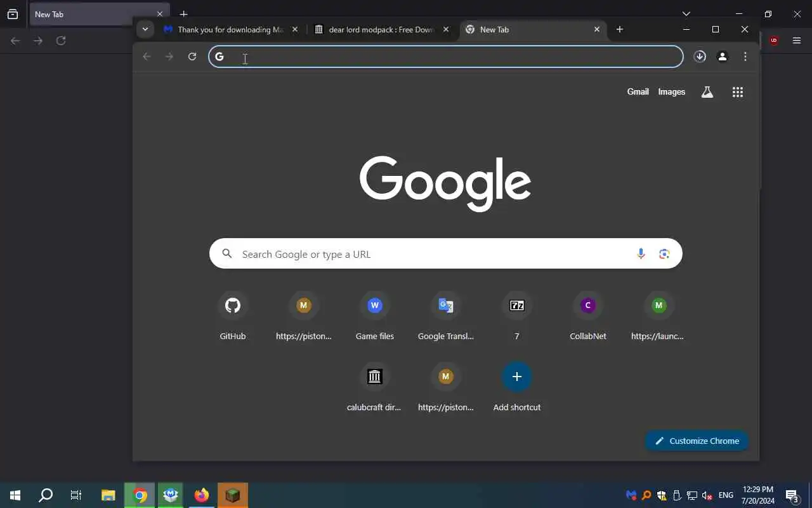812x508 pixels.
Task: Click the Add shortcut plus button
Action: pos(517,377)
